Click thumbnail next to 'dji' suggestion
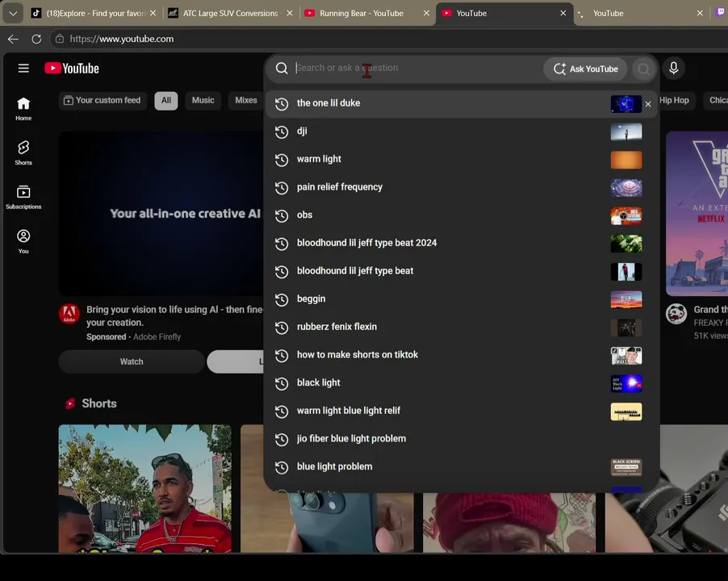728x581 pixels. coord(626,132)
